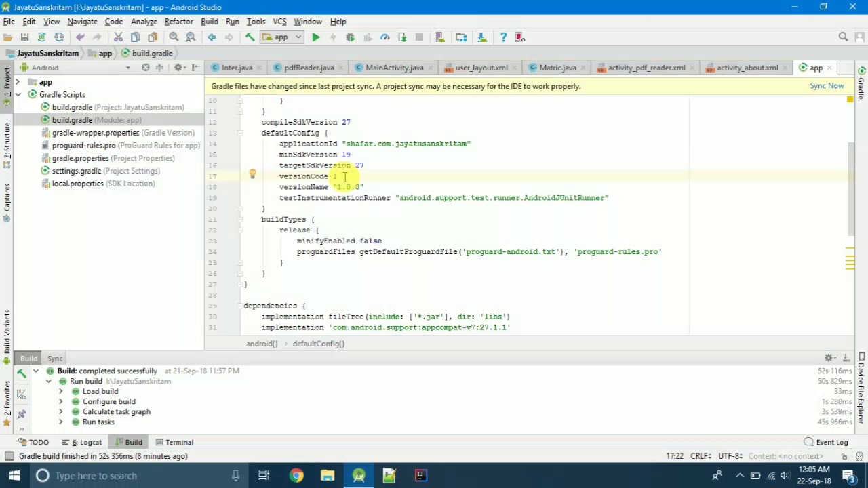This screenshot has height=488, width=868.
Task: Open the Terminal tool window
Action: click(x=174, y=443)
